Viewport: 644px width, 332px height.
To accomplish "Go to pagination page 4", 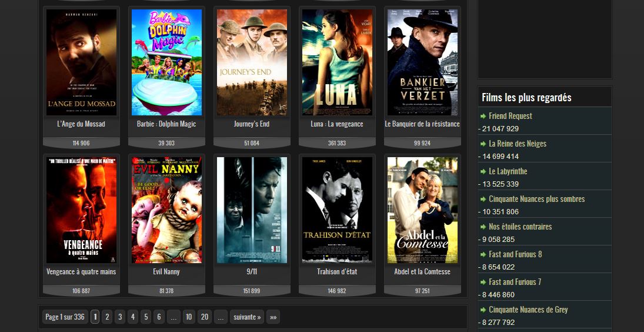I will 133,317.
